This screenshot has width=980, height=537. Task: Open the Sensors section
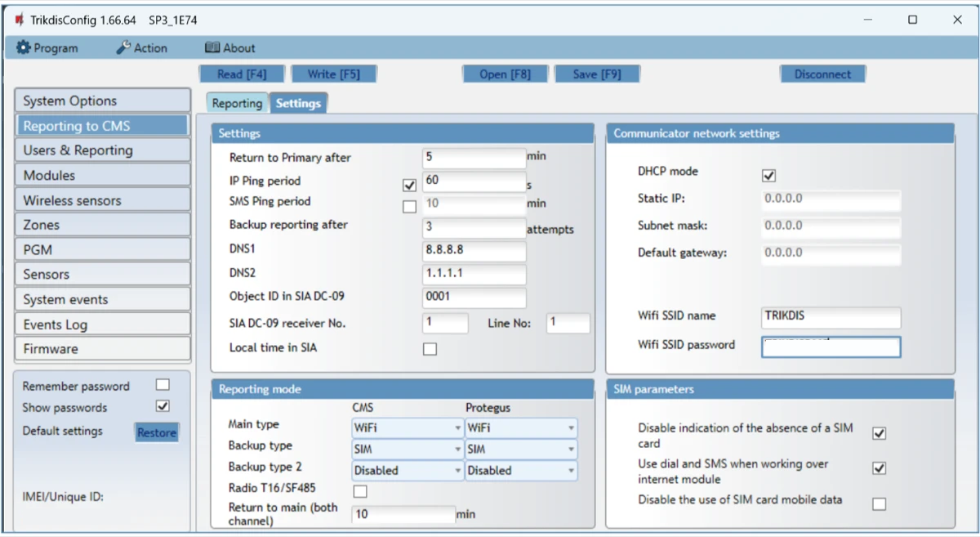click(102, 275)
